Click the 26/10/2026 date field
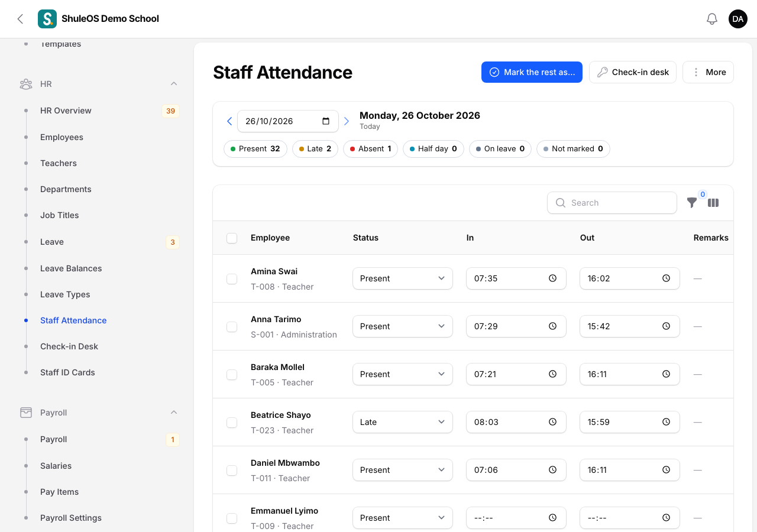 [x=288, y=121]
